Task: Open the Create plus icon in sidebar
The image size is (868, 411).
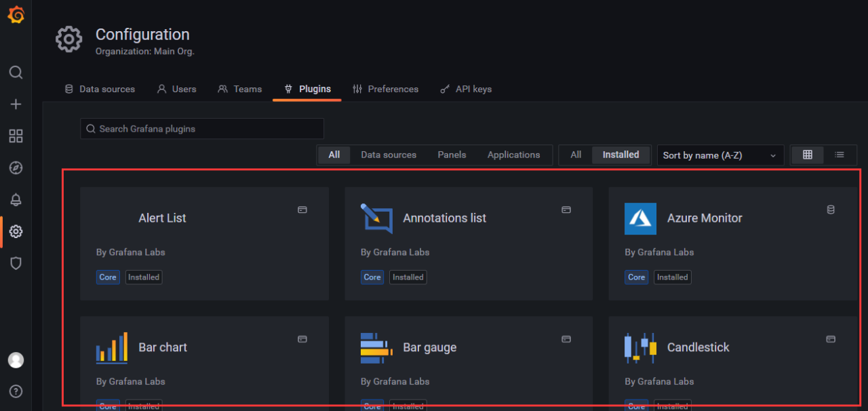Action: 16,104
